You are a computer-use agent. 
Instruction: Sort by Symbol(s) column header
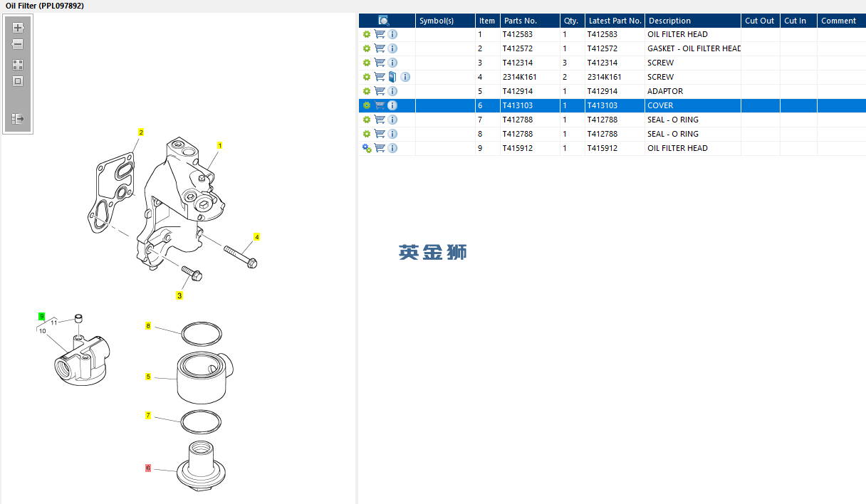446,21
